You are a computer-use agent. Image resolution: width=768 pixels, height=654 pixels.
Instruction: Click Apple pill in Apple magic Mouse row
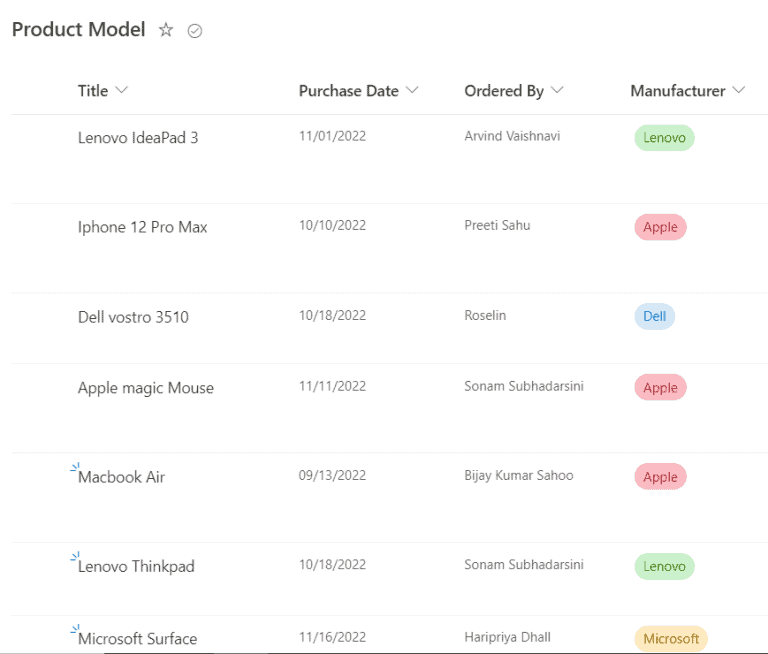pos(661,388)
